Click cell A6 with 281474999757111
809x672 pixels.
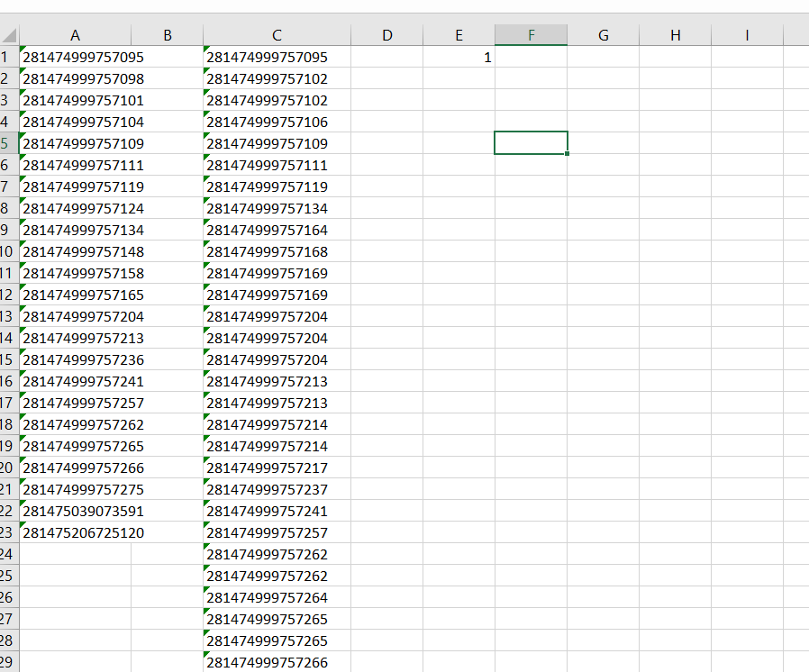(x=76, y=165)
